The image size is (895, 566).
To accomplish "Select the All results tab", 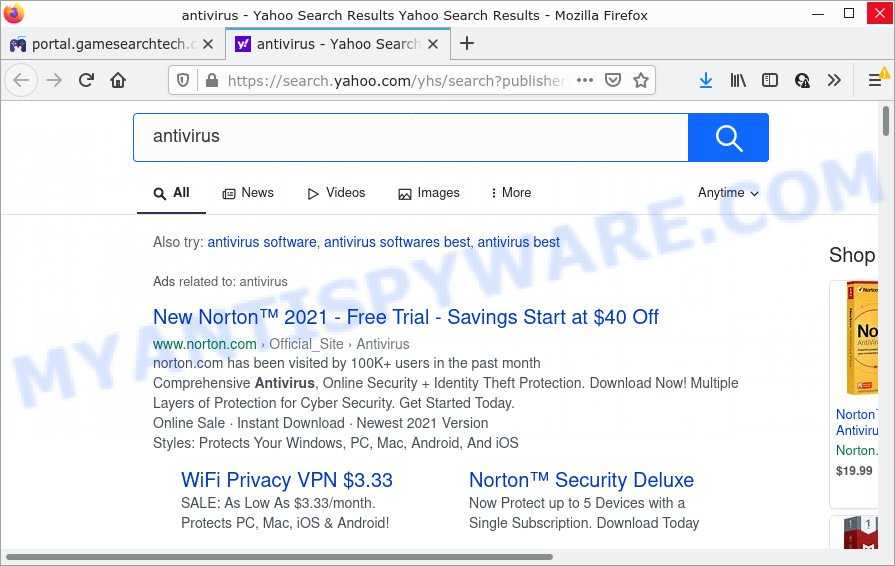I will click(x=171, y=193).
